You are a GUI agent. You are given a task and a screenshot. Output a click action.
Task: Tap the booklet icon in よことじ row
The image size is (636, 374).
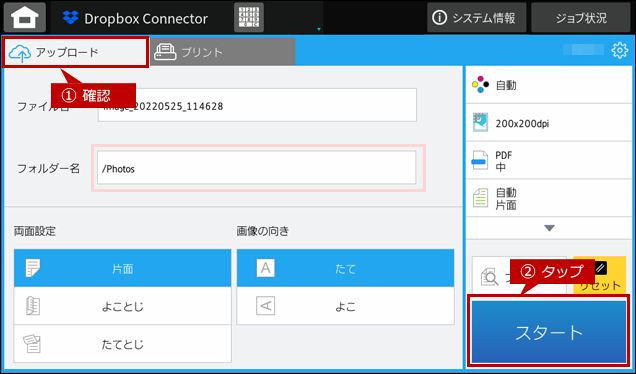33,306
